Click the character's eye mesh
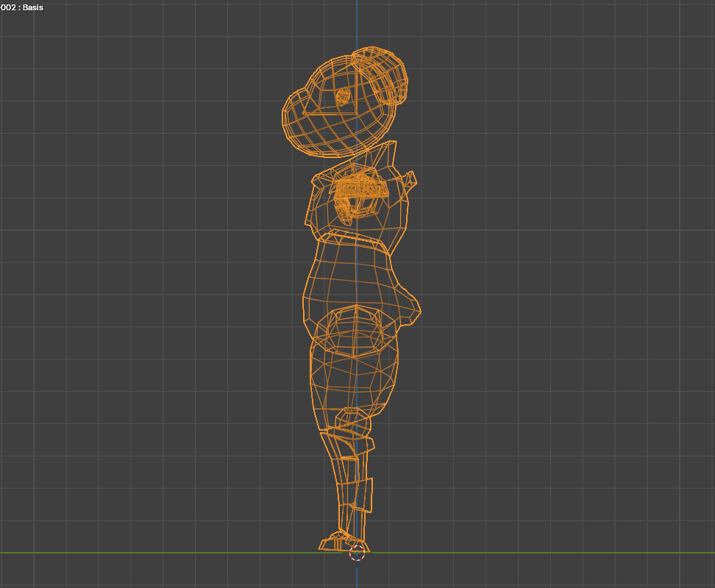 click(x=344, y=96)
